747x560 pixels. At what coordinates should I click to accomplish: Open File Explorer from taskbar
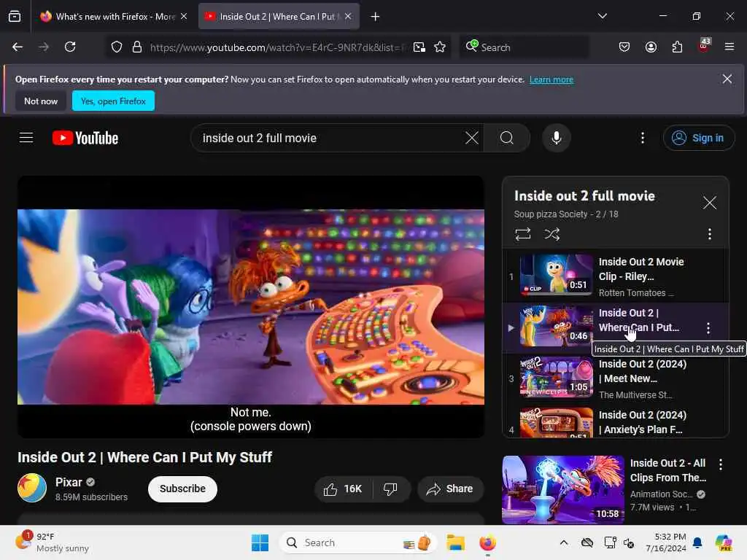455,542
